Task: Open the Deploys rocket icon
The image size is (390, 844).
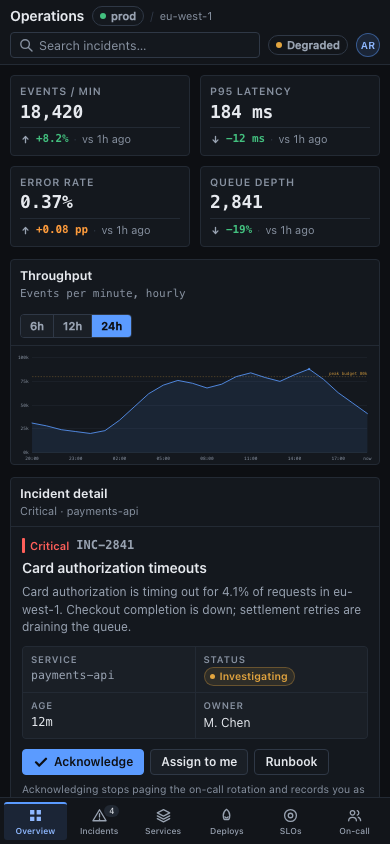Action: (226, 815)
